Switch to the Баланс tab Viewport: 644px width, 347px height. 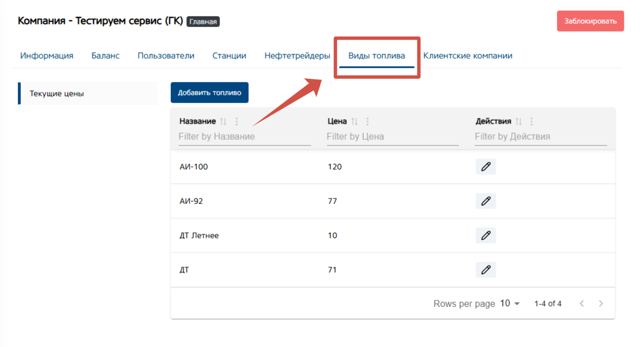pyautogui.click(x=105, y=56)
